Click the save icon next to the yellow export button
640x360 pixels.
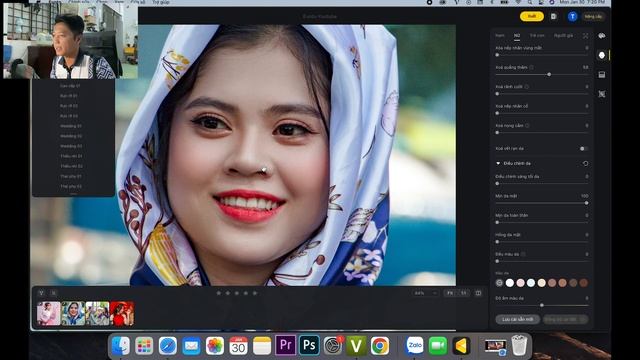553,16
